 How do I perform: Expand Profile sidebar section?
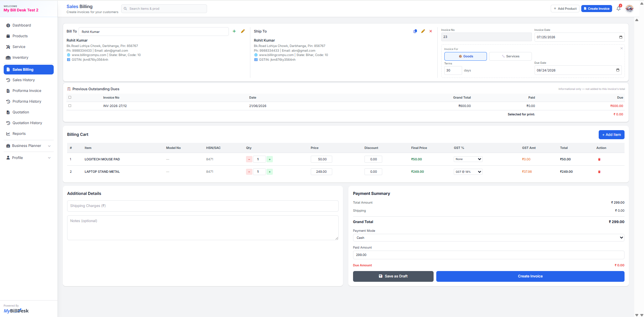[29, 158]
